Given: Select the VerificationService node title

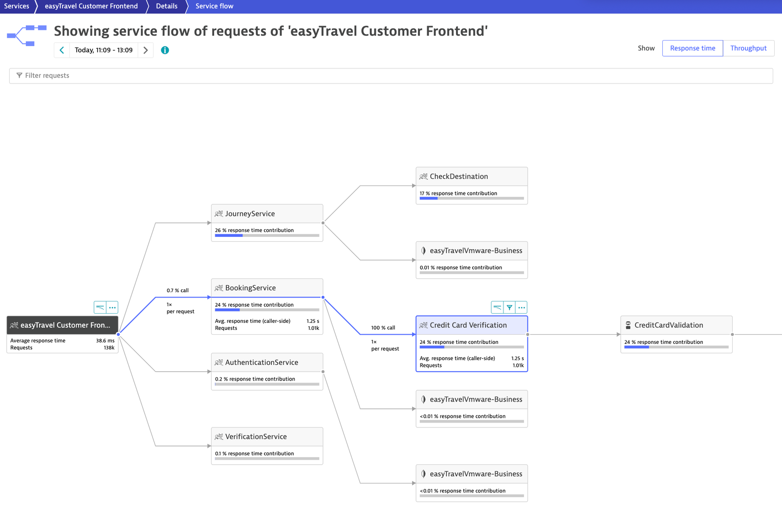Looking at the screenshot, I should [256, 437].
